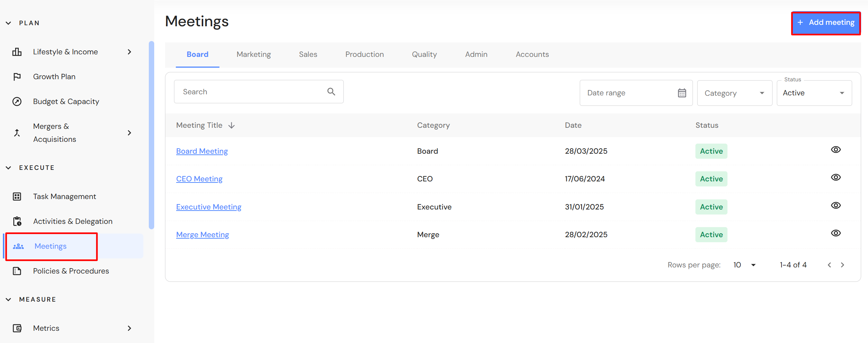View Board Meeting using its eye icon
This screenshot has height=343, width=868.
click(836, 150)
